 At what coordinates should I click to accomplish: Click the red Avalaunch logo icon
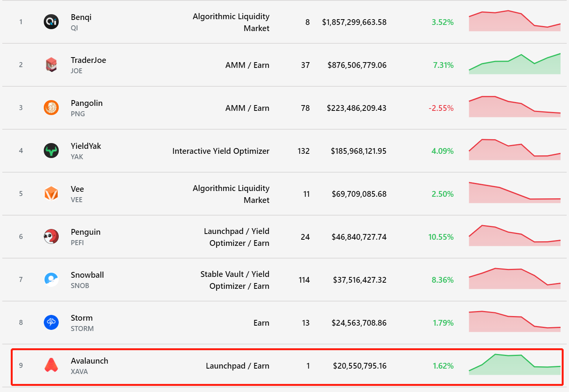51,366
